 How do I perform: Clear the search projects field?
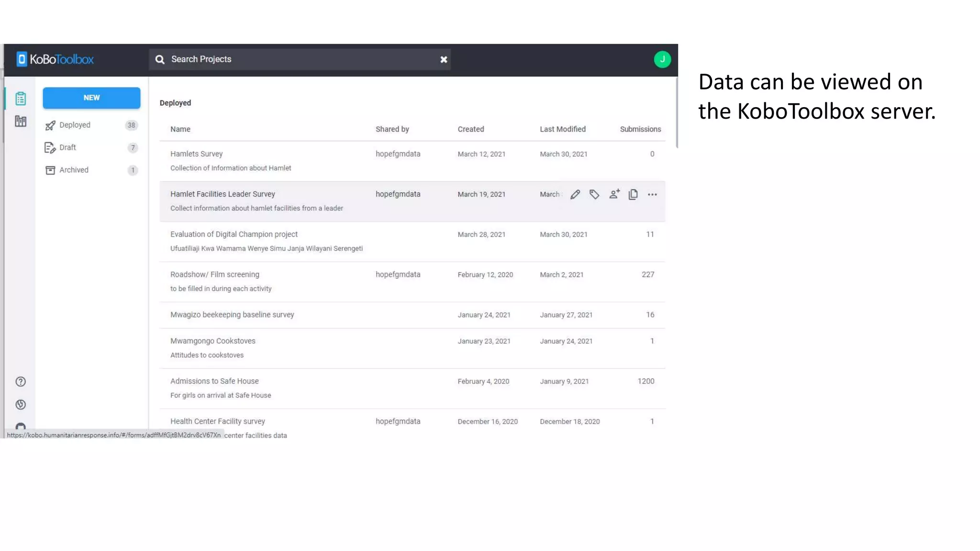(444, 59)
